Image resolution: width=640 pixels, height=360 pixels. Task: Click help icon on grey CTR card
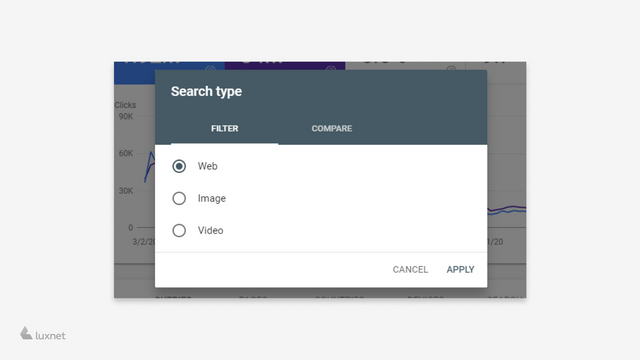tap(451, 68)
